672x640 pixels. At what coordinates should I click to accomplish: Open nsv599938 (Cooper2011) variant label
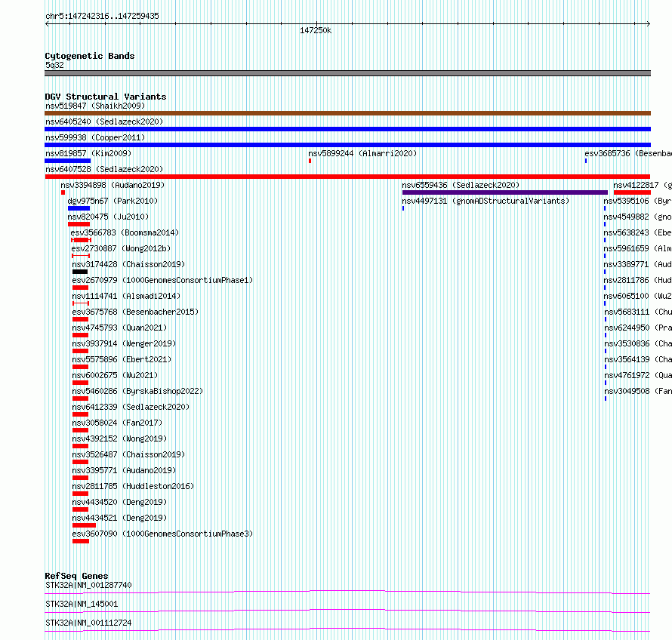(x=95, y=137)
